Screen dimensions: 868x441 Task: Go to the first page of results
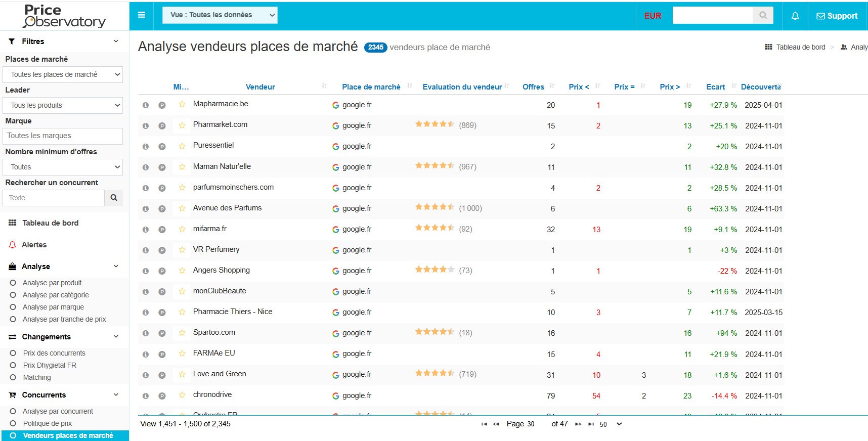[484, 424]
